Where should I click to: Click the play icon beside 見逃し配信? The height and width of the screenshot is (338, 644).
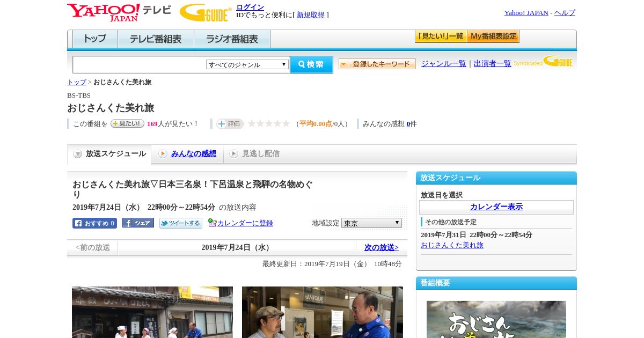[x=233, y=154]
